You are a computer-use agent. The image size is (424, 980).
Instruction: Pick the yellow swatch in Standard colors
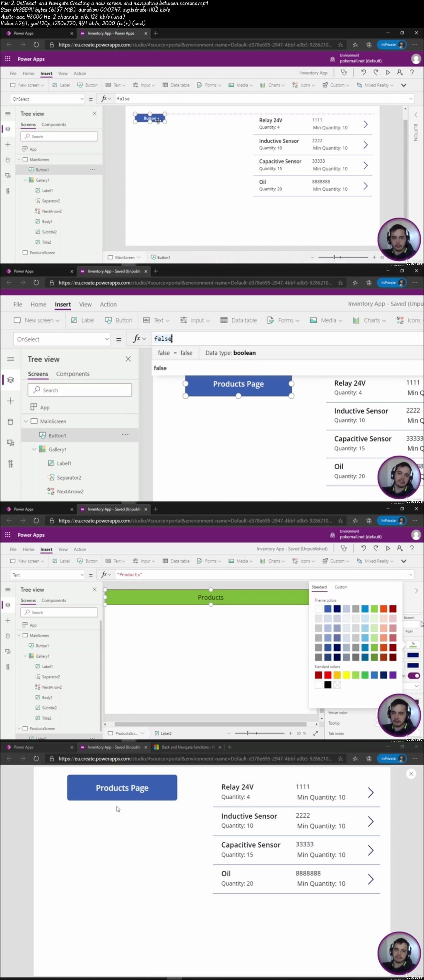pos(346,675)
